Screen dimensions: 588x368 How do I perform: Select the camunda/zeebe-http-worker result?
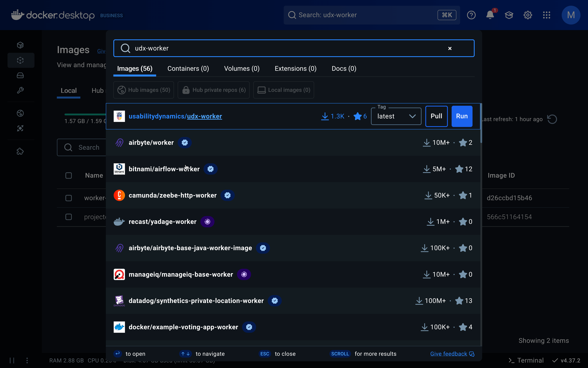[293, 195]
